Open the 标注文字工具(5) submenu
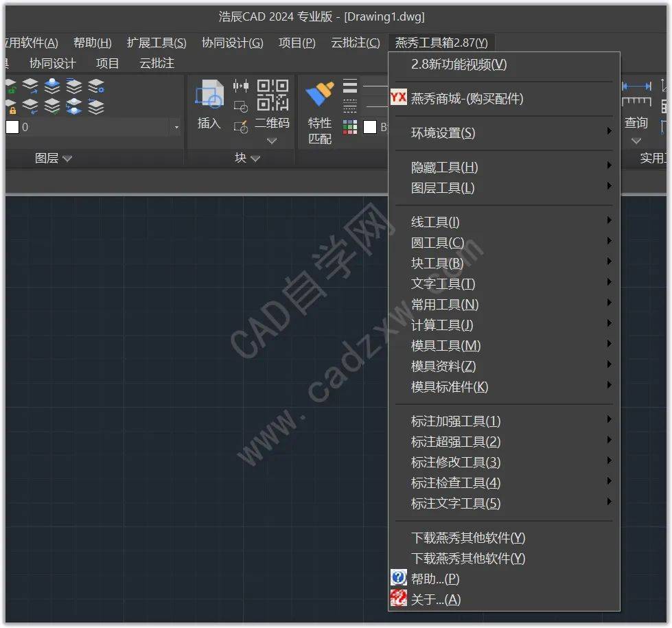The width and height of the screenshot is (672, 628). click(x=504, y=503)
